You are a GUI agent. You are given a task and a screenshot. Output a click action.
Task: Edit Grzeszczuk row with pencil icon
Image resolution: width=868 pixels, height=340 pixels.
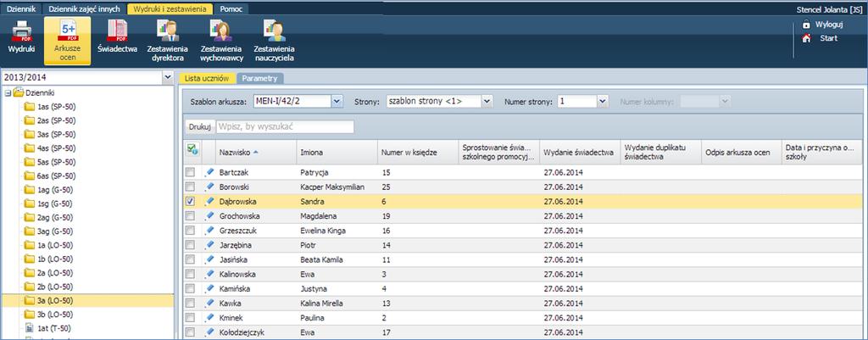tap(209, 231)
